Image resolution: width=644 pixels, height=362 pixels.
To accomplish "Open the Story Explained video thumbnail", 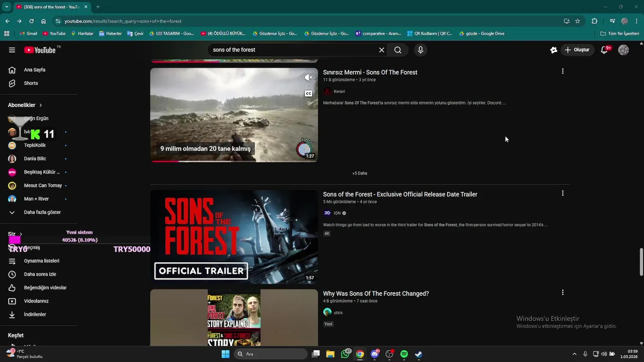I will pos(234,318).
